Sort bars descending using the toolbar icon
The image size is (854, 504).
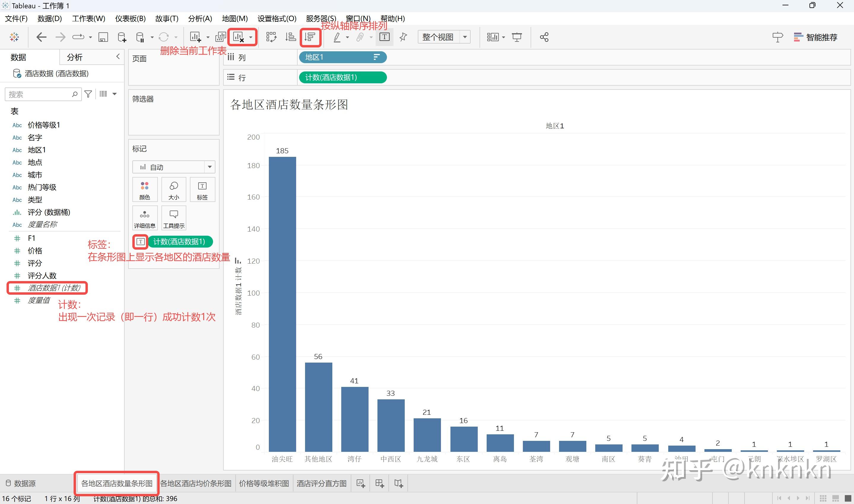click(310, 37)
